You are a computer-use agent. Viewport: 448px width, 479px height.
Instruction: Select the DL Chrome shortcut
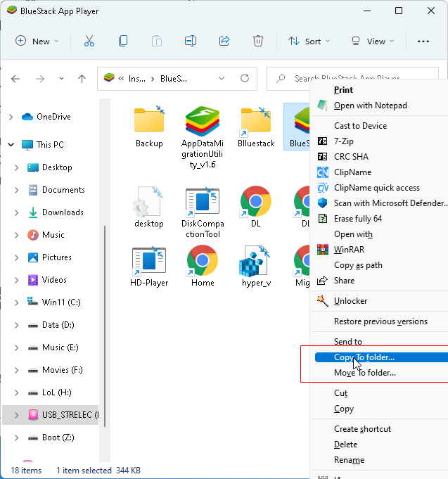point(256,207)
